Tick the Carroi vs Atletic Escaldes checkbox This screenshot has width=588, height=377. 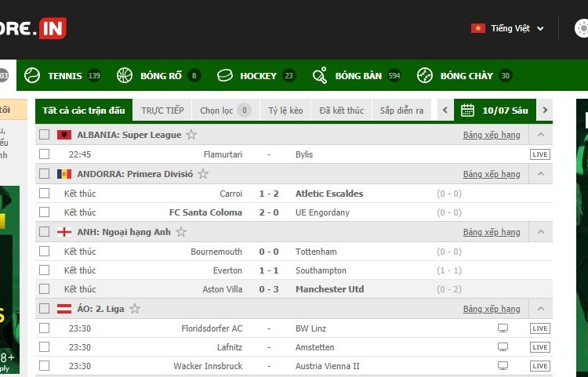(x=44, y=194)
